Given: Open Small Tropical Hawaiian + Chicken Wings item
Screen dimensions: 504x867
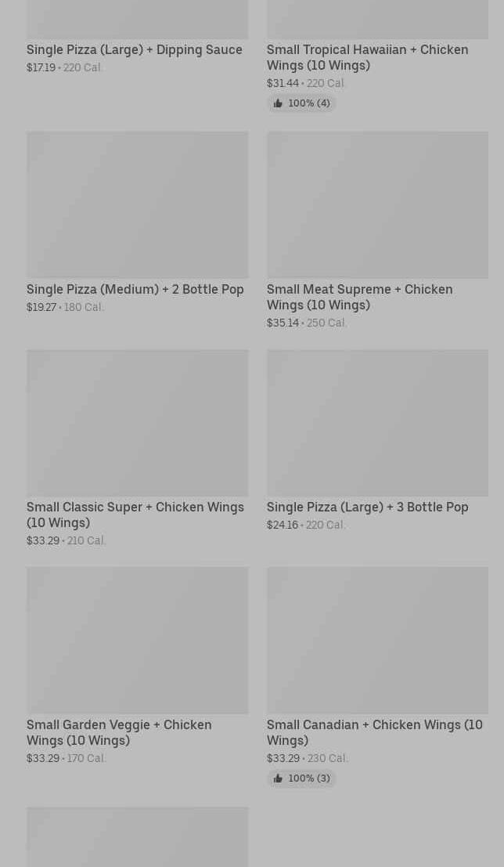Looking at the screenshot, I should point(368,57).
